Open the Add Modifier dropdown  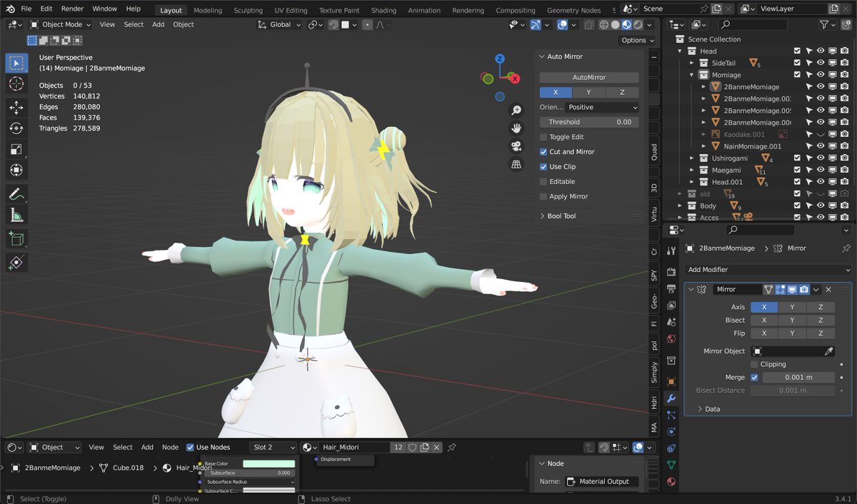pyautogui.click(x=768, y=270)
